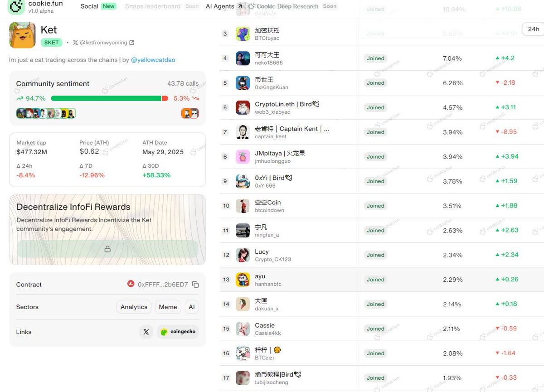This screenshot has height=392, width=544.
Task: Open Cassie4kk's avatar in row 15
Action: pyautogui.click(x=243, y=329)
